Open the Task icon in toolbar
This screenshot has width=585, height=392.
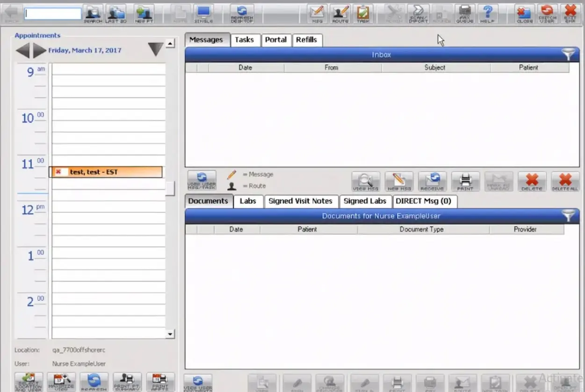click(x=362, y=14)
